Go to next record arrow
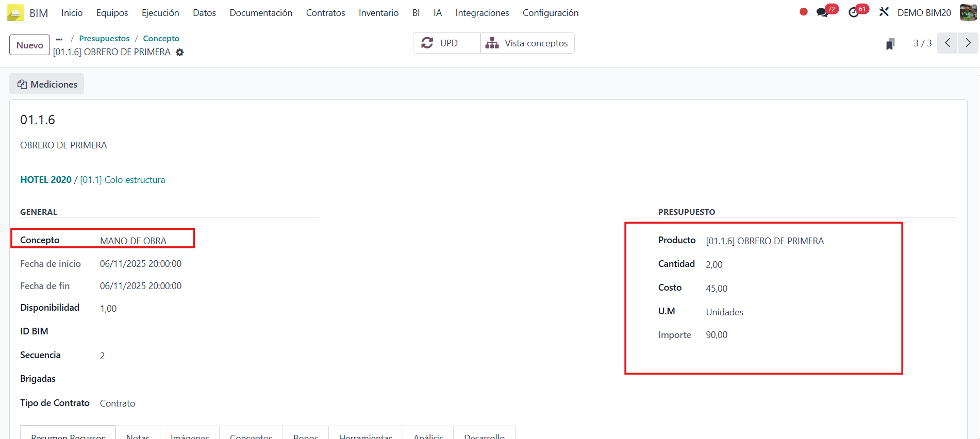 click(968, 43)
